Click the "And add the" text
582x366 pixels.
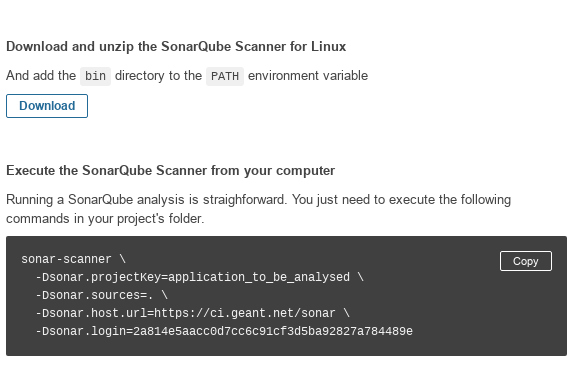pos(41,76)
